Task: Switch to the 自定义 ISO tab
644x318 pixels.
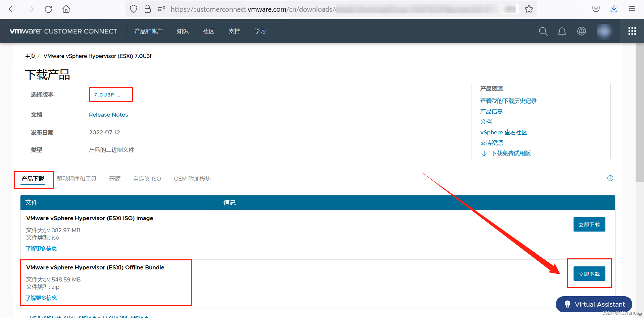Action: point(147,179)
